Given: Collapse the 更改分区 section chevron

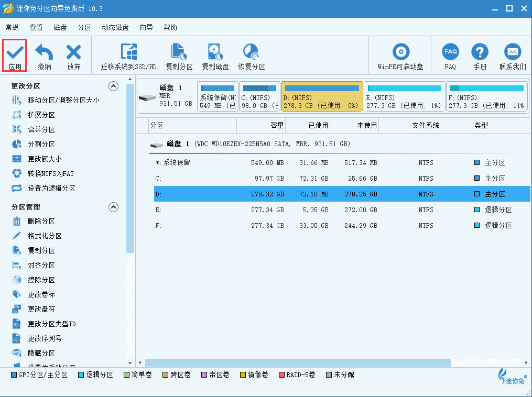Looking at the screenshot, I should point(113,86).
